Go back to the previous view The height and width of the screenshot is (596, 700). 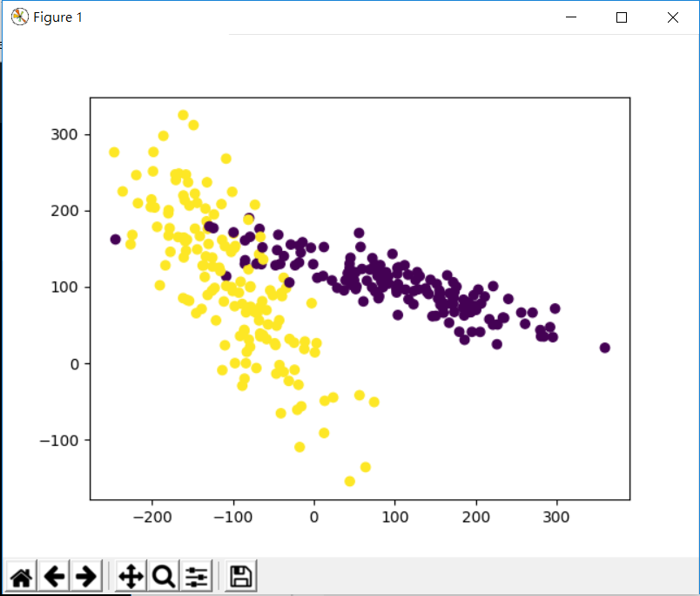[x=54, y=576]
